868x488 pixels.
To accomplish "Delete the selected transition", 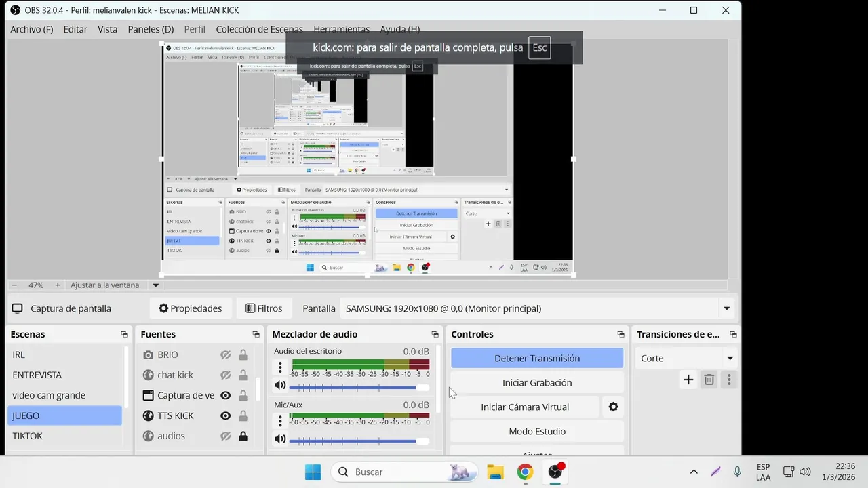I will click(x=709, y=380).
